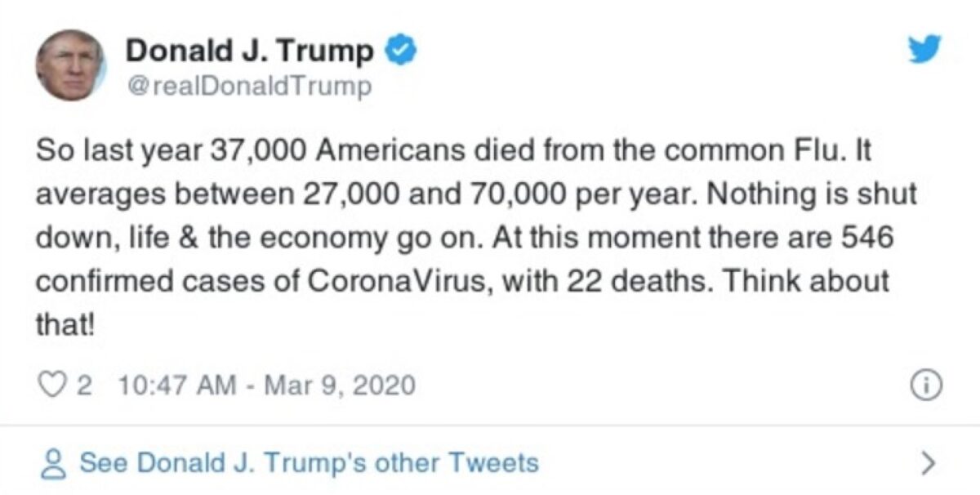Like the tweet with the heart icon
The width and height of the screenshot is (980, 495).
tap(51, 385)
